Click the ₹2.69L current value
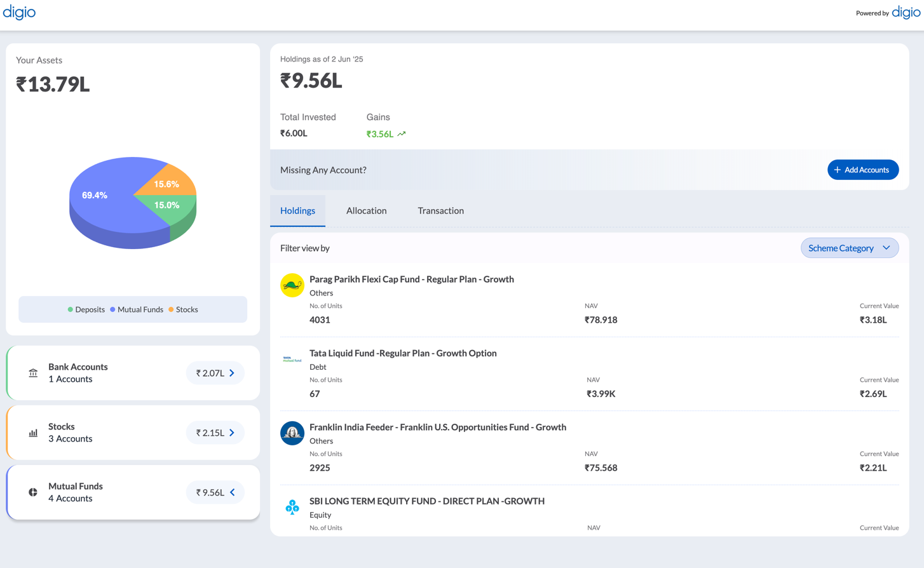This screenshot has width=924, height=568. tap(873, 394)
